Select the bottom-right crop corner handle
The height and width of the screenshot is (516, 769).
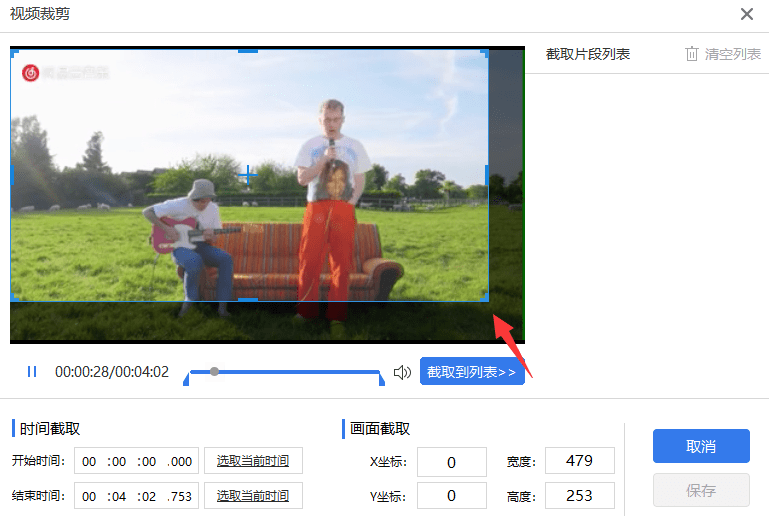click(486, 298)
